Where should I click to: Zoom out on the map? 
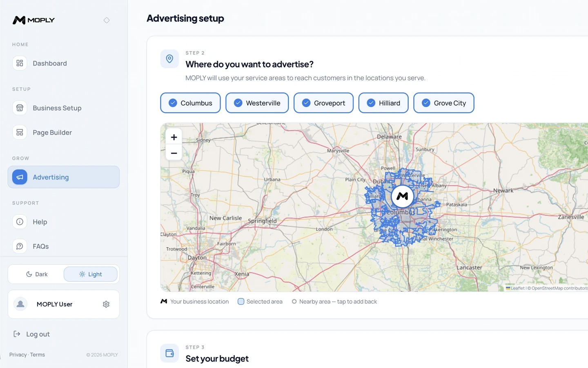174,153
